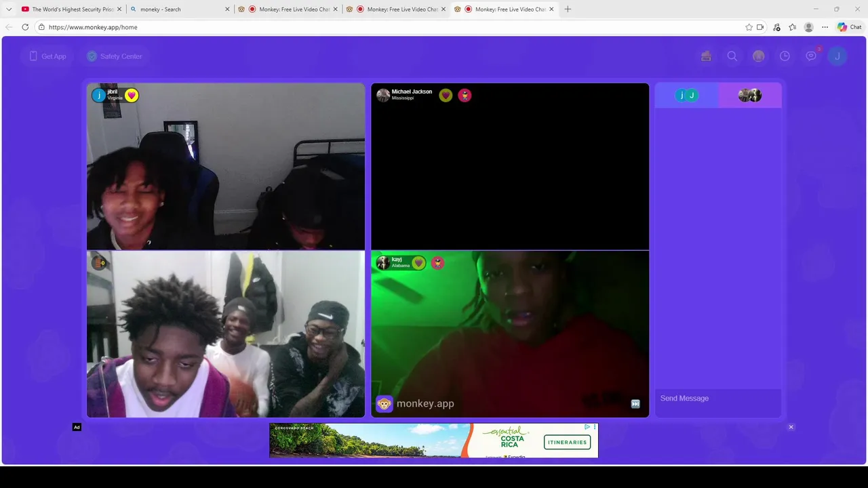Close 'The World's Highest Security Prison' tab
868x488 pixels.
pos(119,9)
